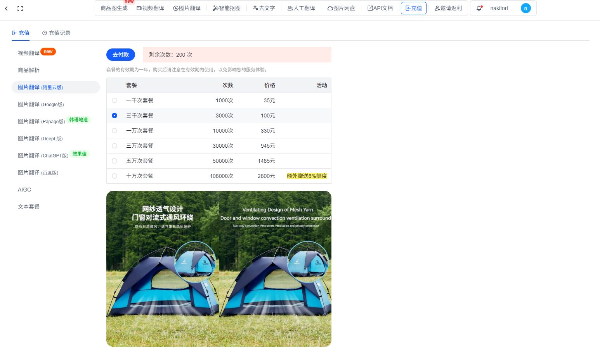
Task: Open the AIGC sidebar section
Action: pyautogui.click(x=24, y=190)
